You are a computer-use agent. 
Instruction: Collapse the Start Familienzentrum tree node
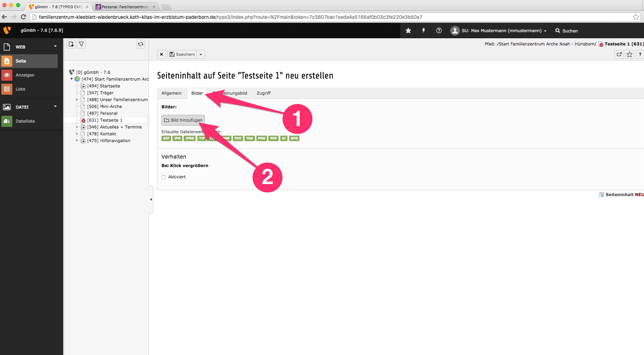tap(71, 79)
